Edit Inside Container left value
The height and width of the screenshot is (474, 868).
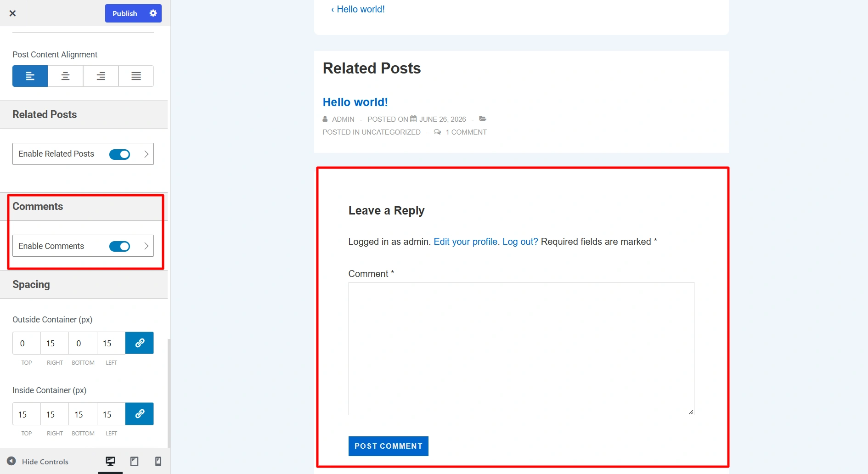click(x=111, y=414)
